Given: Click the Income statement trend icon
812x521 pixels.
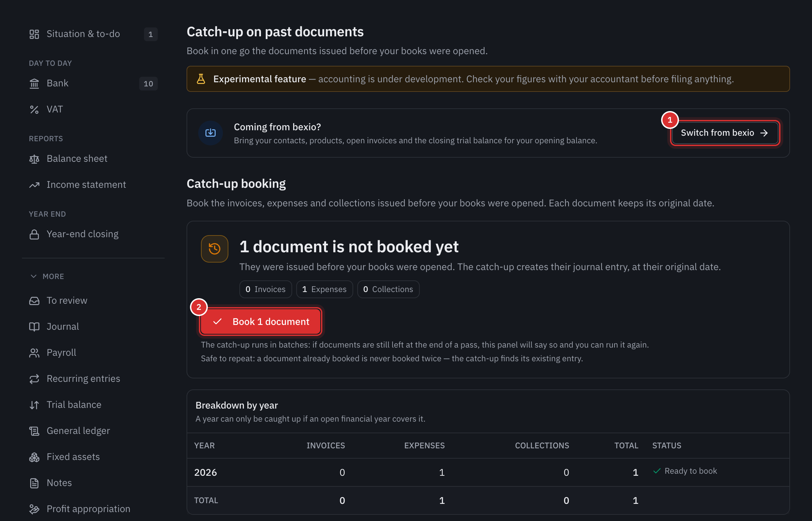Looking at the screenshot, I should click(x=34, y=185).
